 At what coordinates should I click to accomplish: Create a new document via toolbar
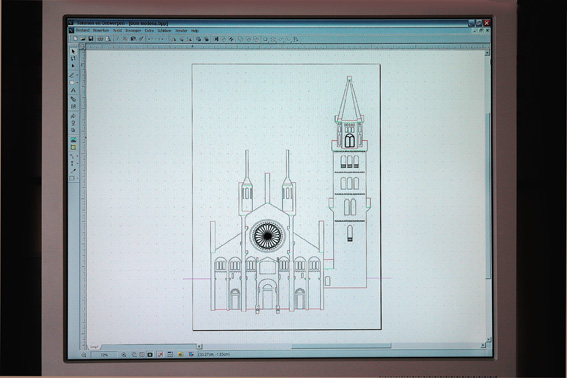point(75,39)
